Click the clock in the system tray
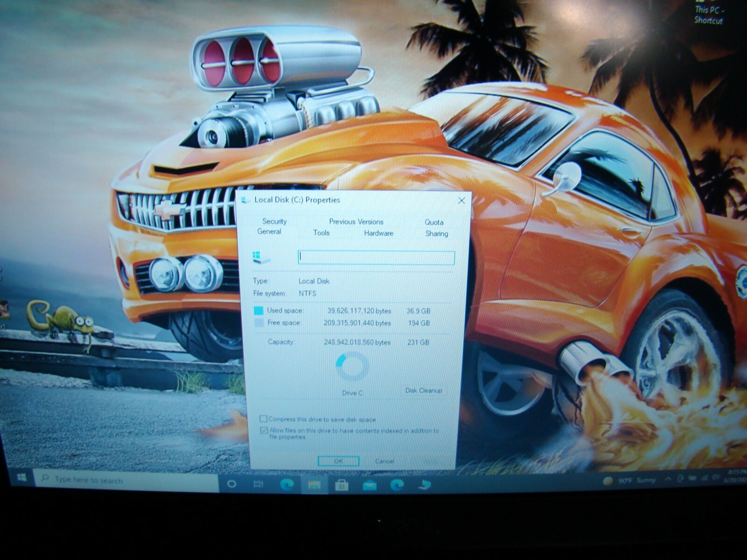747x560 pixels. (x=735, y=477)
